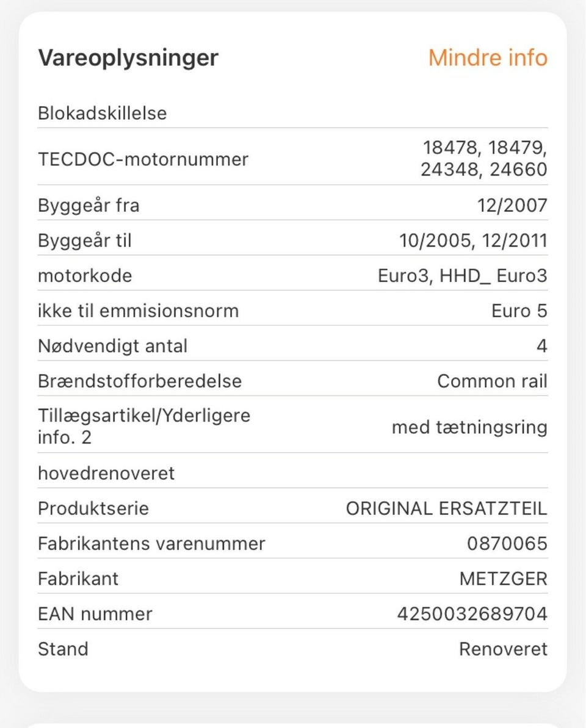This screenshot has width=586, height=728.
Task: Click the Byggeår fra value 12/2007
Action: coord(512,205)
